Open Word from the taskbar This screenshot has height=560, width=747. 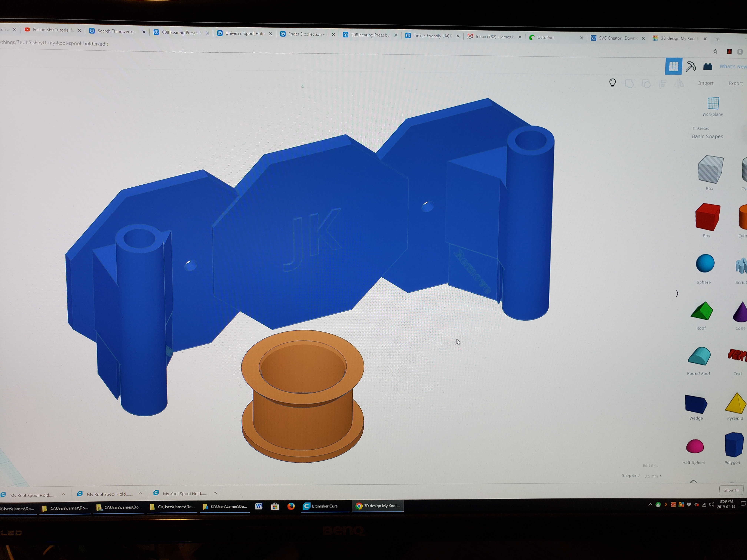pyautogui.click(x=259, y=506)
